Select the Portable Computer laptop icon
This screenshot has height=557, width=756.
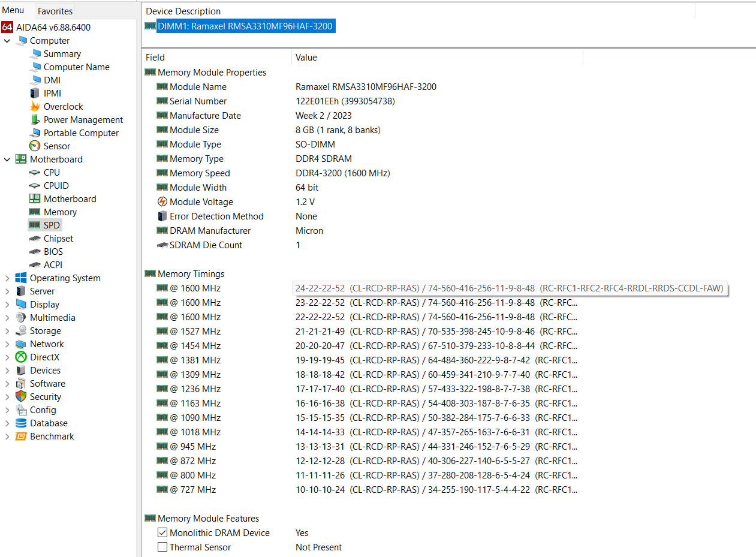point(35,133)
